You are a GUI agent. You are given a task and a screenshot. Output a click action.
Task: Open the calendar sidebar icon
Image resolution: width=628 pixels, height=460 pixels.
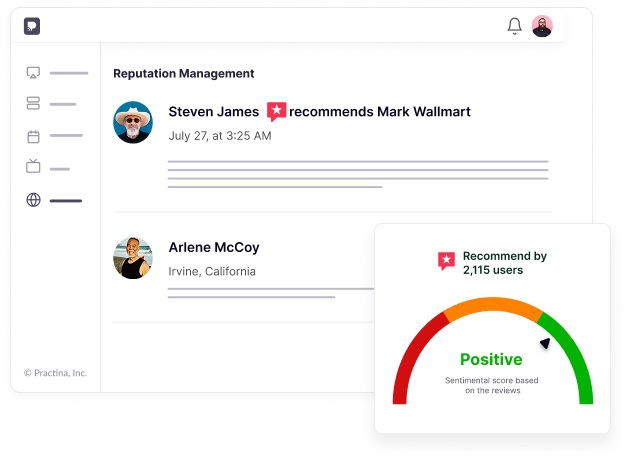point(33,137)
